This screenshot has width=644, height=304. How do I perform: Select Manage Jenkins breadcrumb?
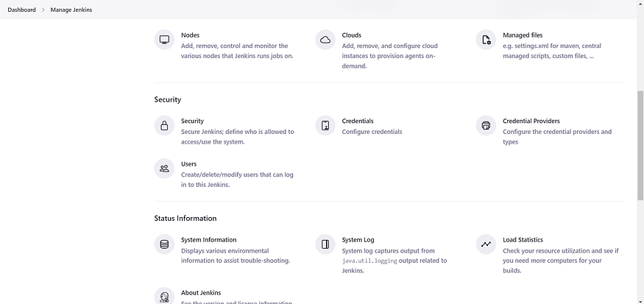pyautogui.click(x=71, y=10)
